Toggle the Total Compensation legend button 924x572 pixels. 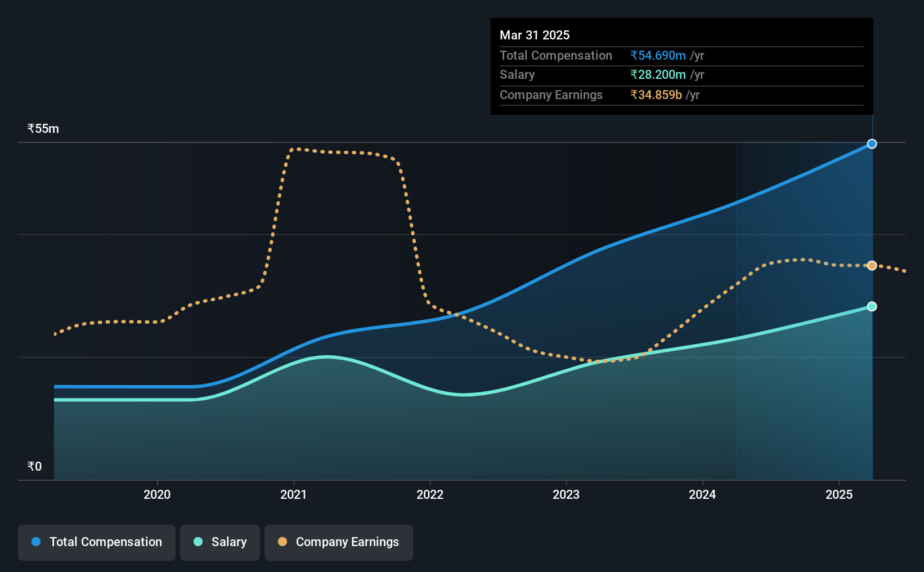point(97,542)
